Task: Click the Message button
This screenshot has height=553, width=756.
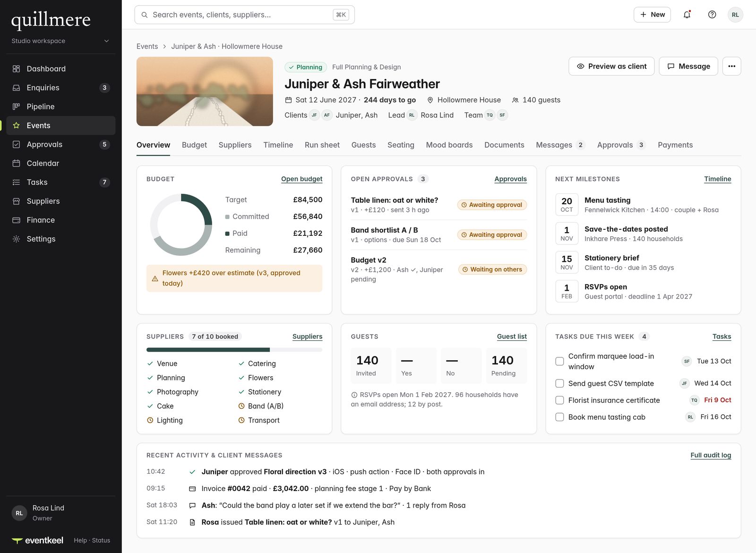Action: click(688, 66)
